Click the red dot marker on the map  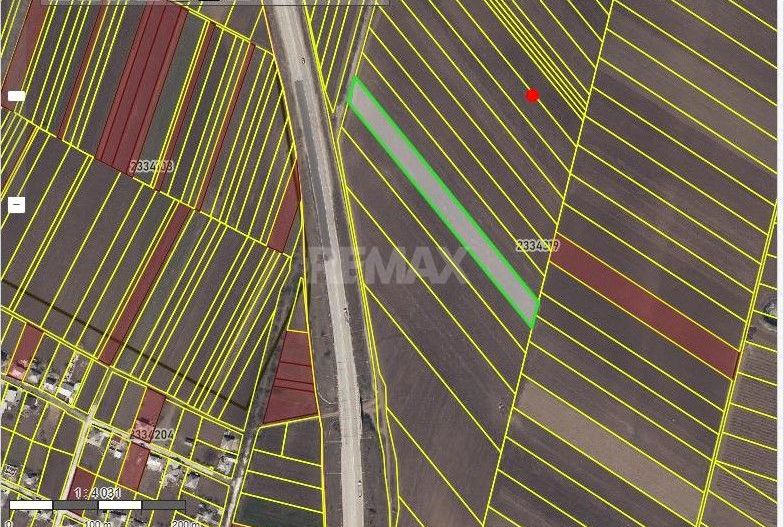click(532, 95)
